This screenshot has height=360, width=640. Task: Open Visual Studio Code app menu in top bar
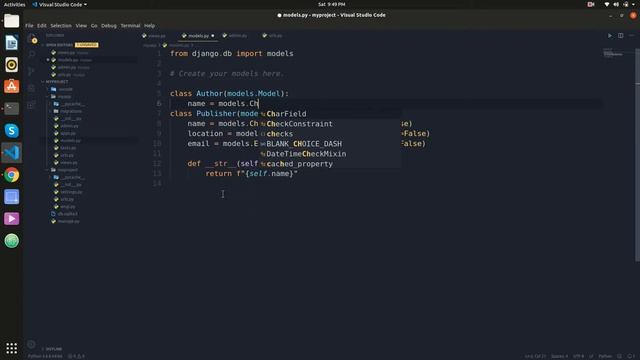pyautogui.click(x=60, y=4)
